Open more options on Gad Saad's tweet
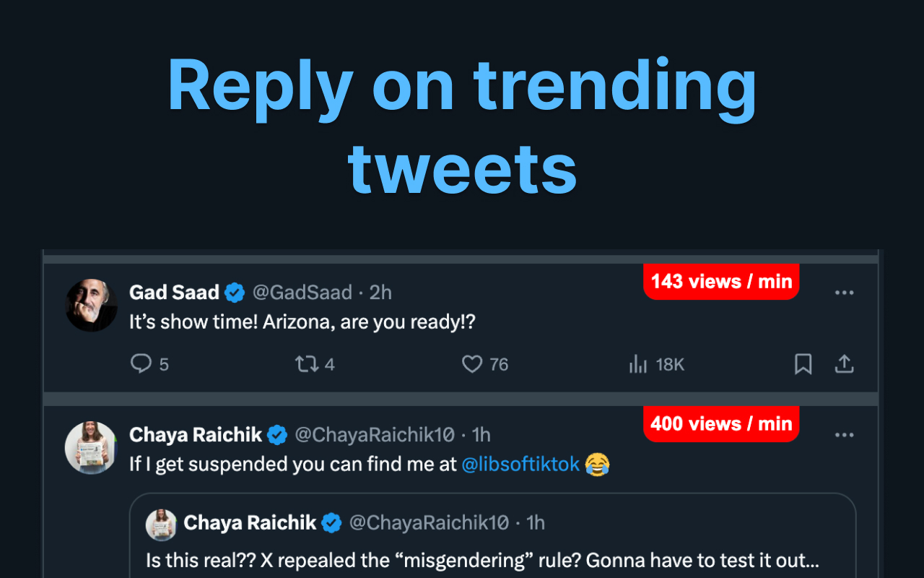The width and height of the screenshot is (924, 578). [x=844, y=293]
